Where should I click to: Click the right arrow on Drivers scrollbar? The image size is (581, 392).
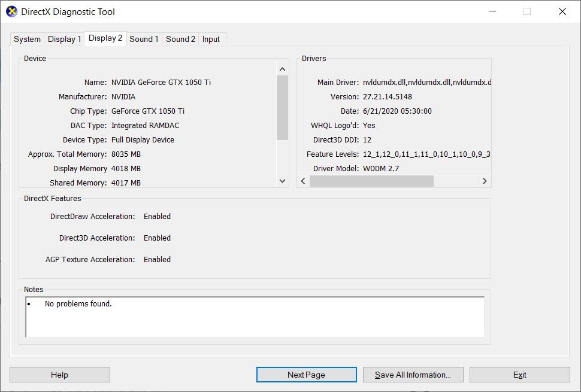[x=485, y=181]
